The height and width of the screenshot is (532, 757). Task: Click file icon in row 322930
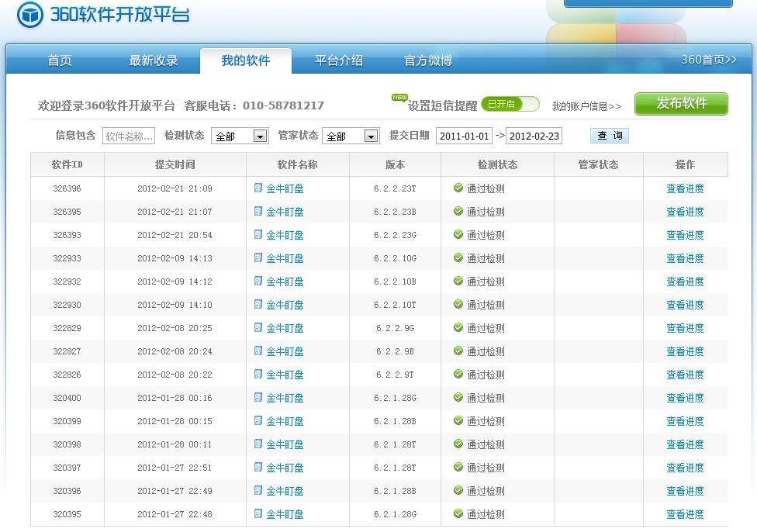[x=258, y=304]
